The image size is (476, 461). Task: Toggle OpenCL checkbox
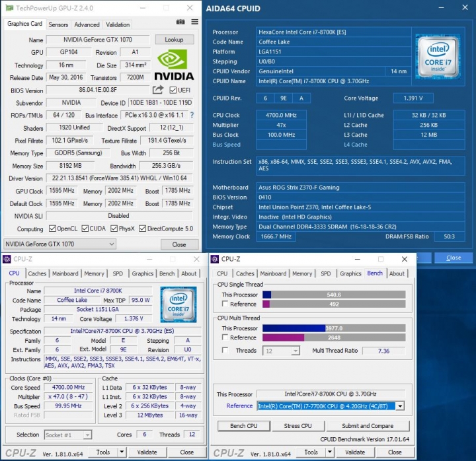(x=52, y=229)
